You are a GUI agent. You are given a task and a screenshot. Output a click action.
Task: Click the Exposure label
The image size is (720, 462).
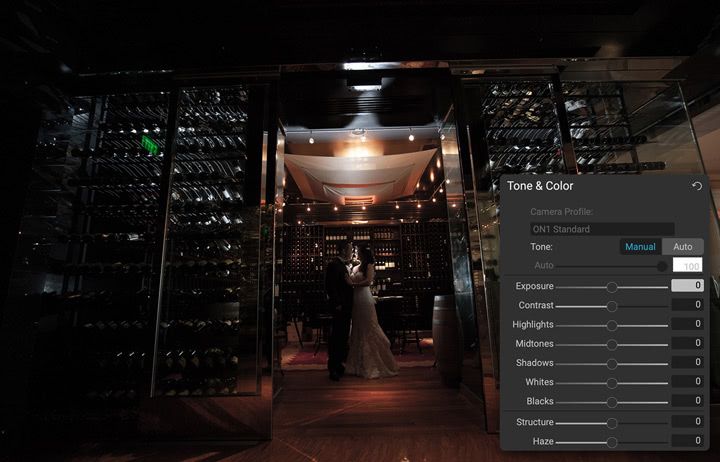[x=534, y=286]
